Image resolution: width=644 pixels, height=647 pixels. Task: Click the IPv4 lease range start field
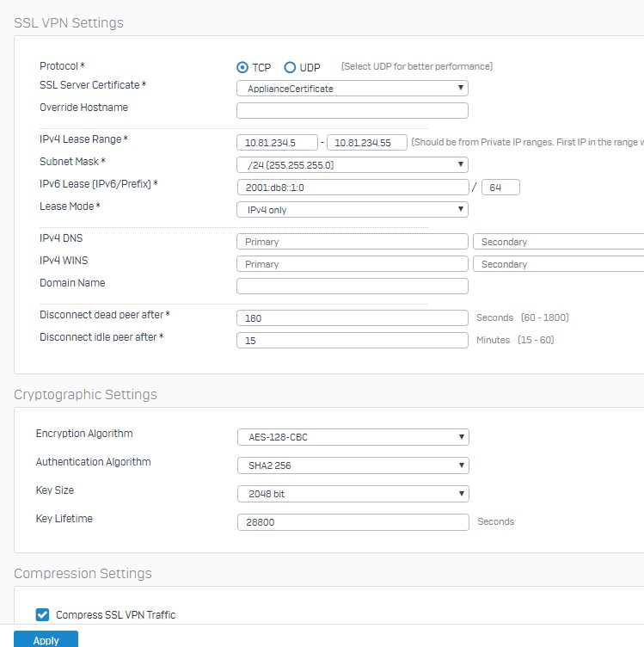(x=277, y=143)
